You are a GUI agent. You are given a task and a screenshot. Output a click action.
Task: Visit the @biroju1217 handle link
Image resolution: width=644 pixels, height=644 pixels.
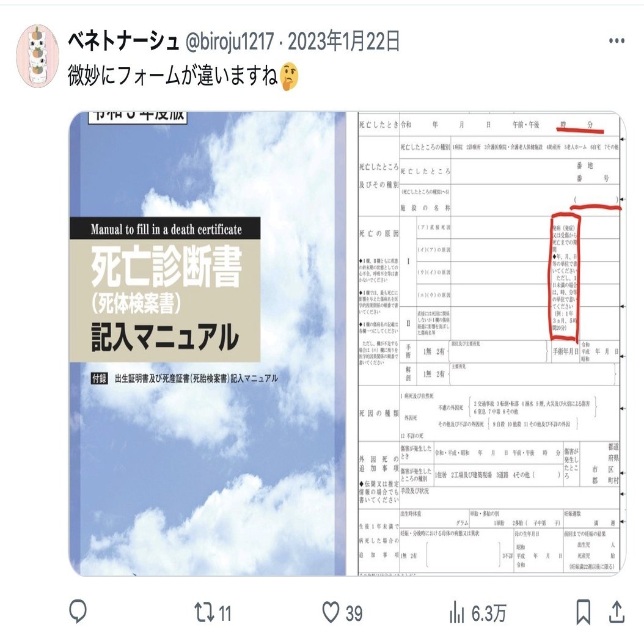[230, 42]
